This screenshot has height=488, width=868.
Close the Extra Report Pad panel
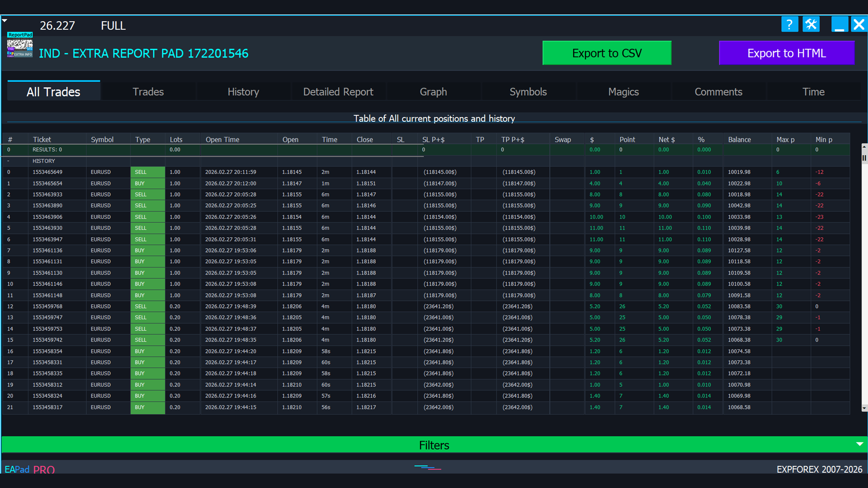[x=859, y=24]
